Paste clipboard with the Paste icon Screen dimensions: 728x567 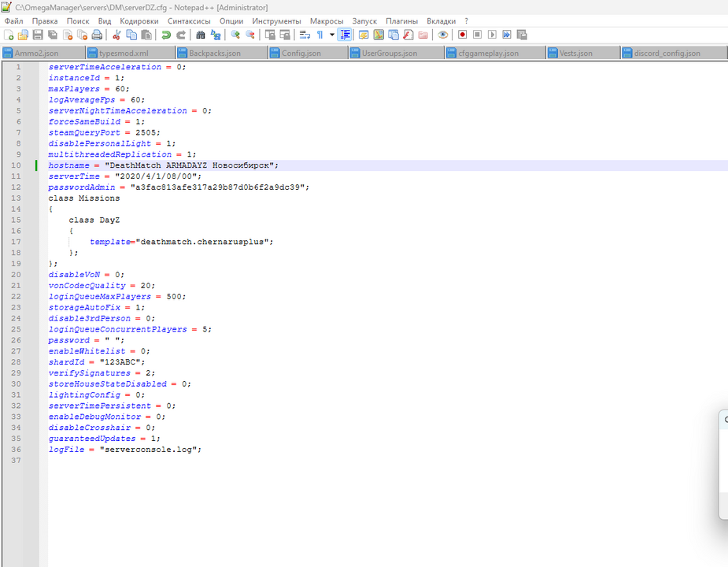(146, 35)
